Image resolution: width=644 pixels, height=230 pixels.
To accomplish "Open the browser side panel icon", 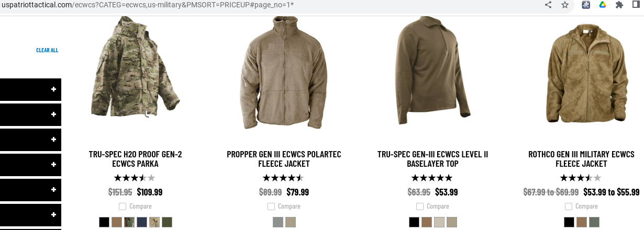I will [637, 5].
